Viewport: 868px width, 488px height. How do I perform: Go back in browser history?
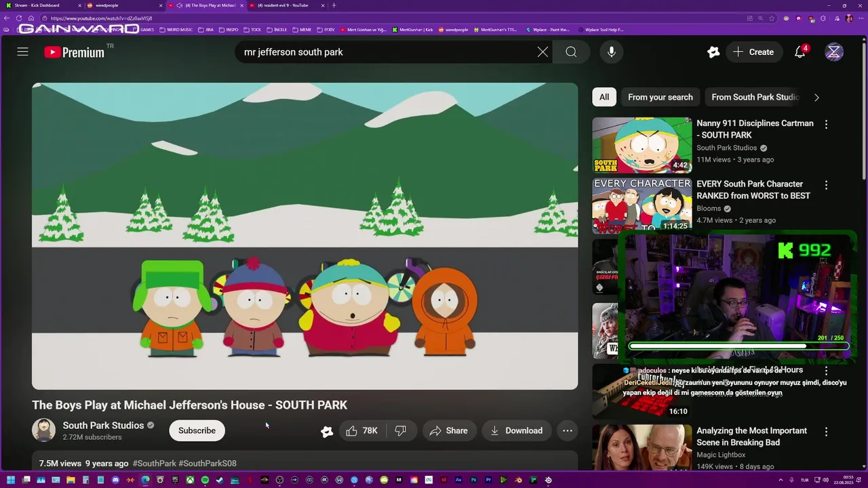point(7,18)
